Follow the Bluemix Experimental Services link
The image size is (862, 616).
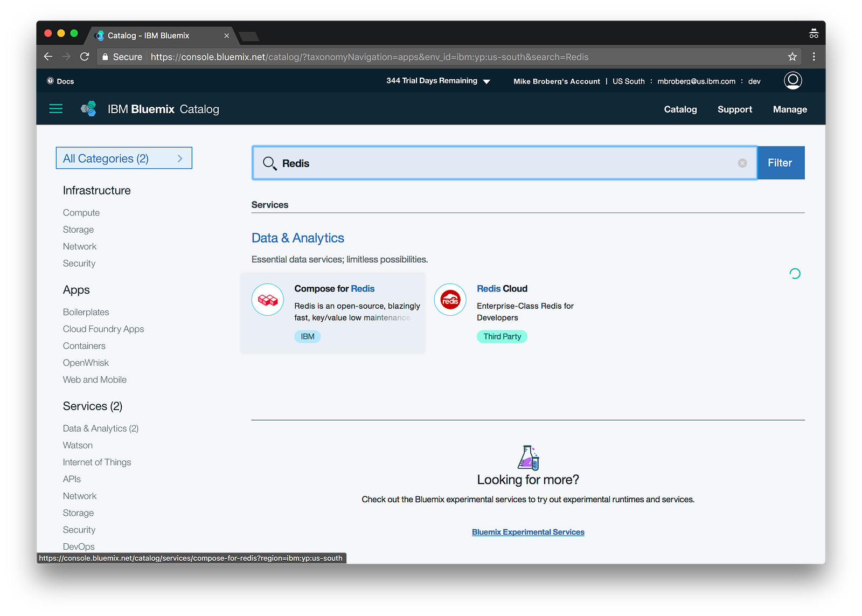pyautogui.click(x=528, y=532)
